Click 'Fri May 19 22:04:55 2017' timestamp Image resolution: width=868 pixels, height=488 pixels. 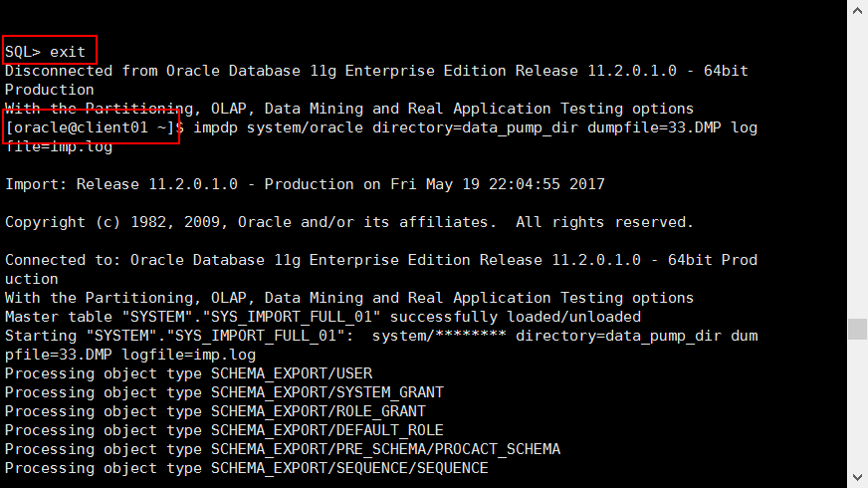(x=498, y=184)
